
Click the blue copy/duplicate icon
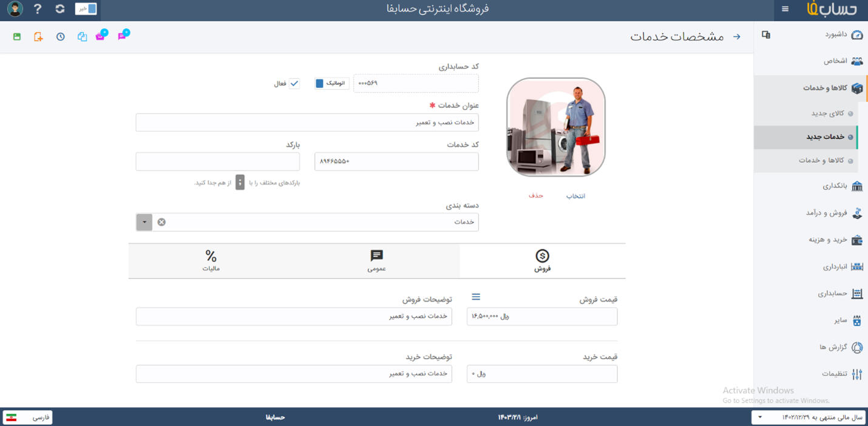click(82, 37)
